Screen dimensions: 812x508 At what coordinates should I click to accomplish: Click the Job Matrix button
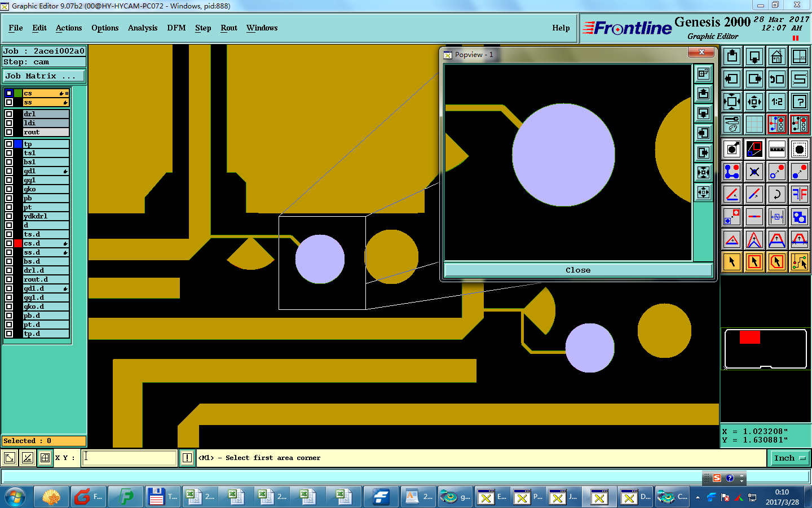point(44,76)
